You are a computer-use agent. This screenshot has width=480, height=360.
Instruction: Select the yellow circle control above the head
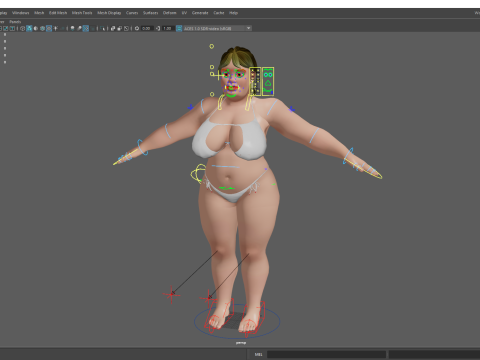tap(211, 46)
